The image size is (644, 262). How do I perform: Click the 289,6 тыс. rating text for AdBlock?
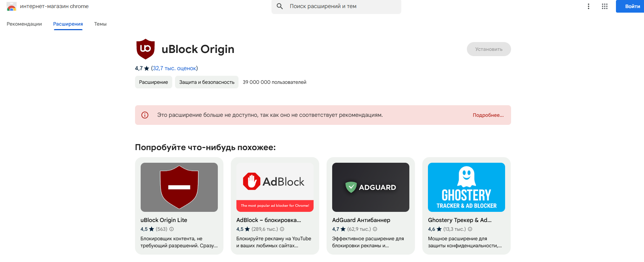click(265, 229)
